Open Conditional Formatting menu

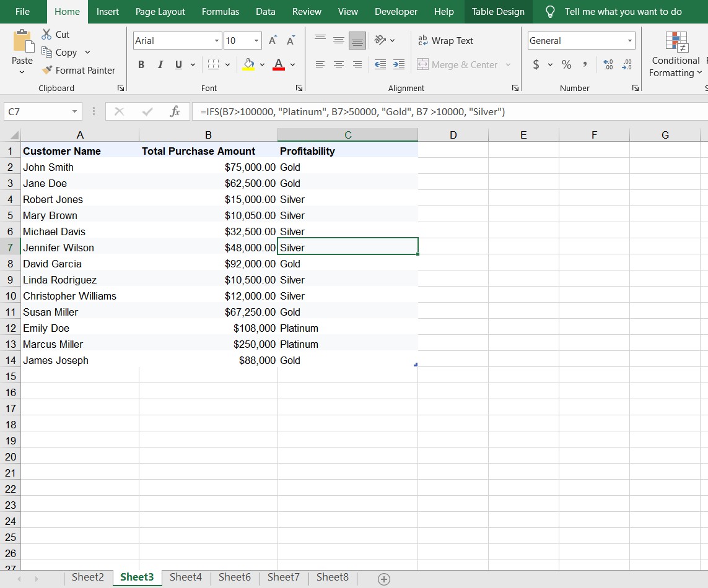(x=676, y=54)
